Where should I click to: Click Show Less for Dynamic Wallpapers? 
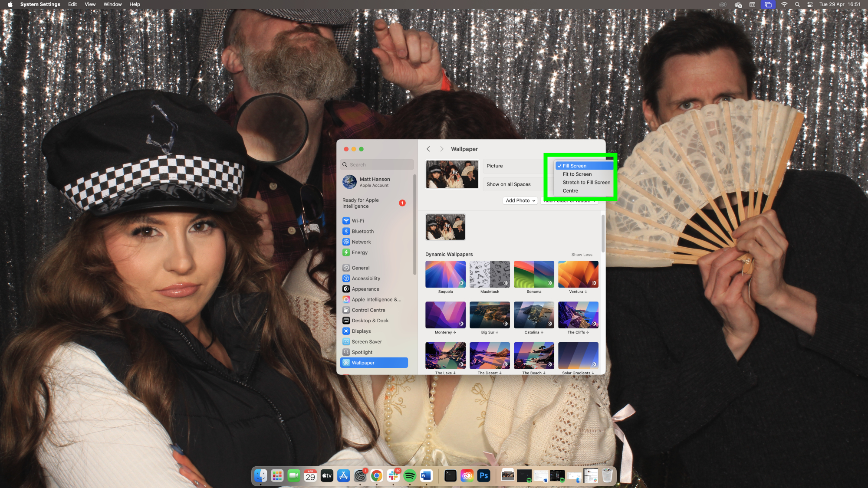[x=582, y=255]
